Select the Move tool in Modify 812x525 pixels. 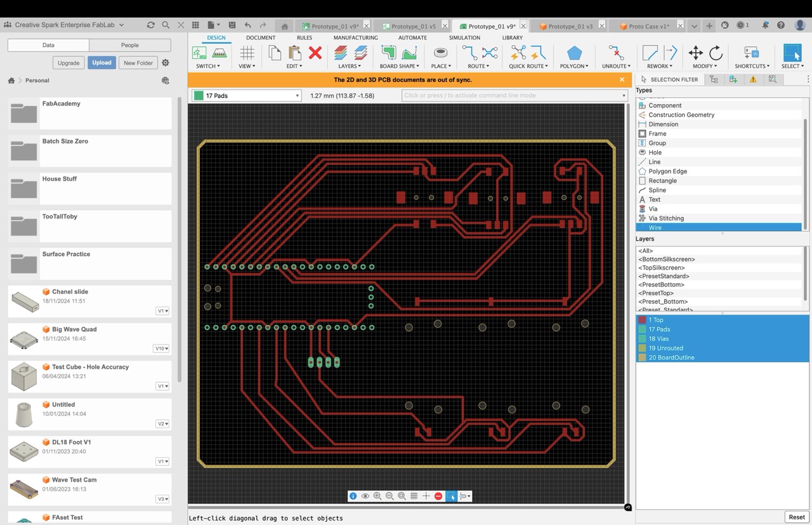click(x=696, y=53)
